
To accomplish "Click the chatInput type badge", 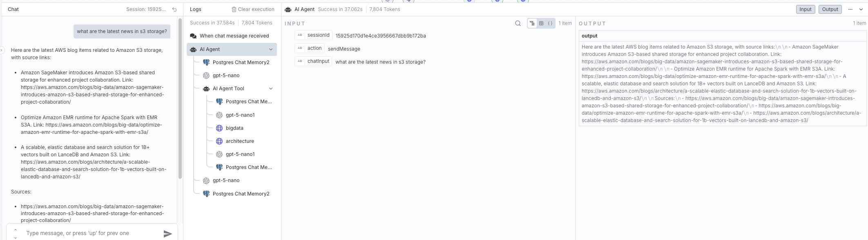I will tap(300, 62).
